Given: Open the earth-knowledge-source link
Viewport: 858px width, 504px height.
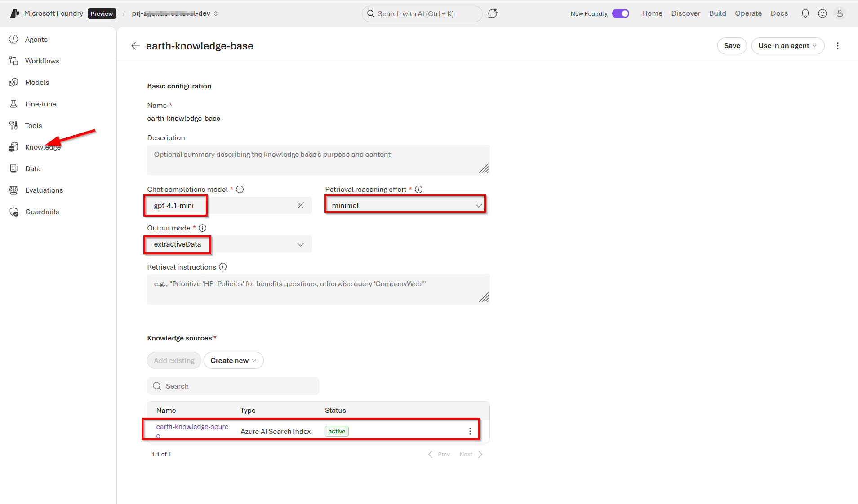Looking at the screenshot, I should 192,427.
